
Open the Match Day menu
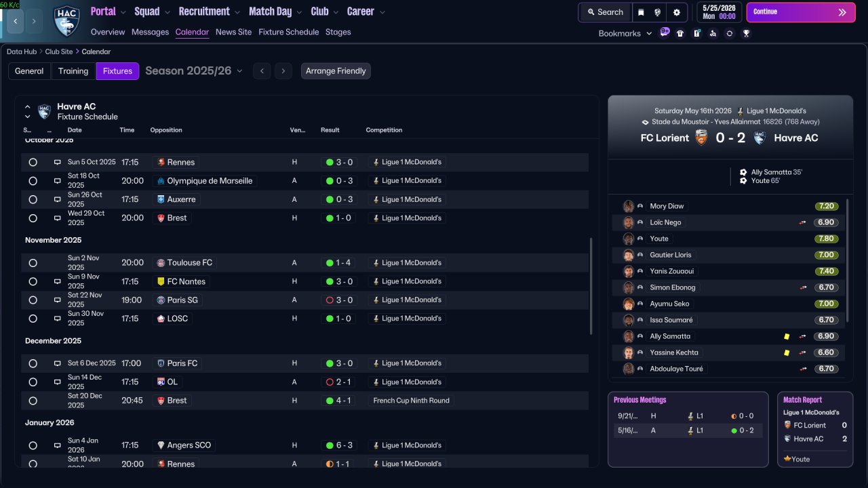(x=275, y=12)
